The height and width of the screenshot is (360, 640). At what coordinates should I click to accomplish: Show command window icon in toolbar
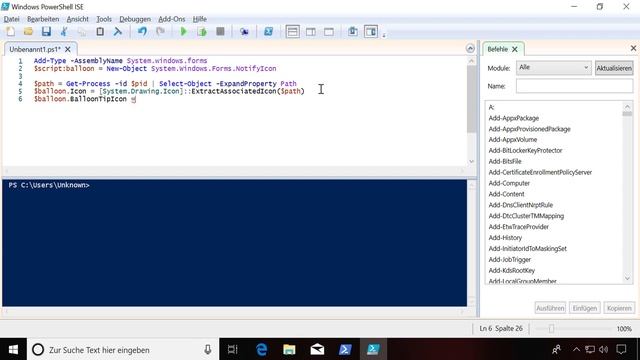click(x=353, y=31)
